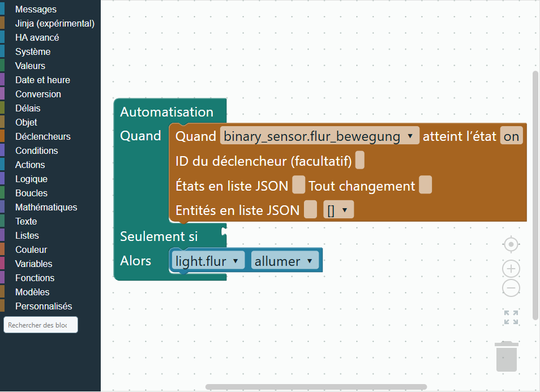
Task: Open the Couleur category
Action: pos(50,249)
